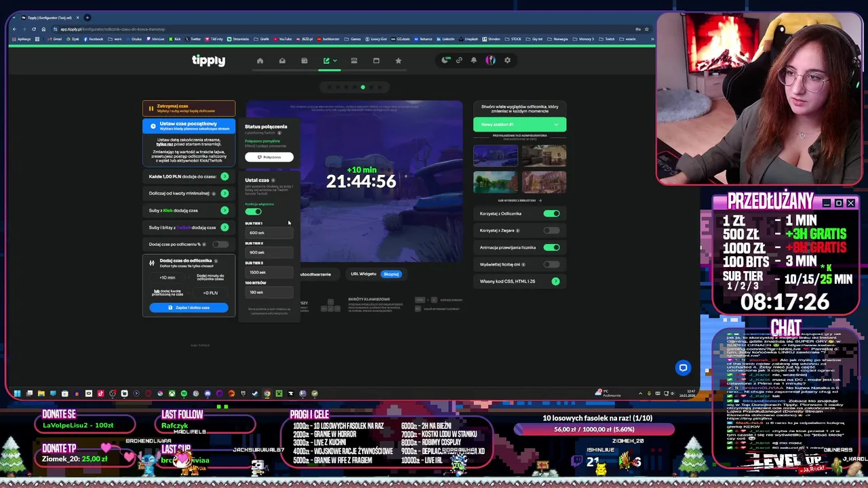Image resolution: width=868 pixels, height=488 pixels.
Task: Open a new browser tab with plus
Action: click(x=87, y=18)
